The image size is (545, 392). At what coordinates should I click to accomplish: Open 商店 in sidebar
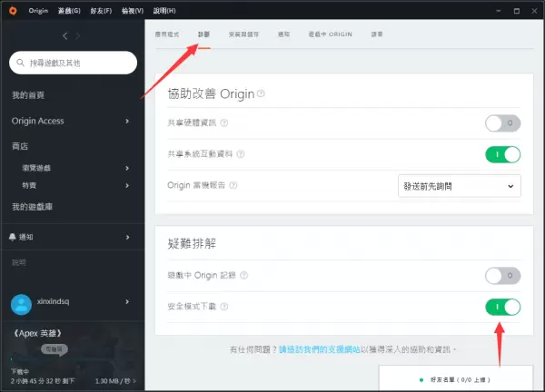pyautogui.click(x=20, y=146)
